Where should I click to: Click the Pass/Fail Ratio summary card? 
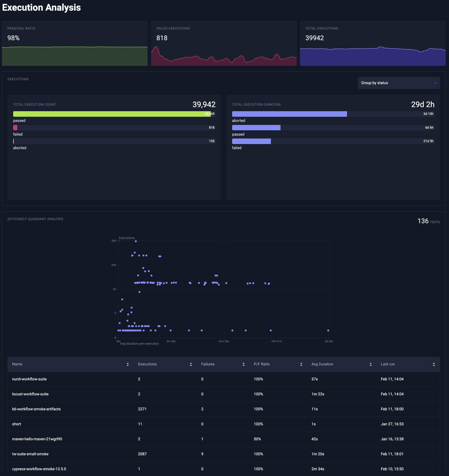(x=75, y=43)
